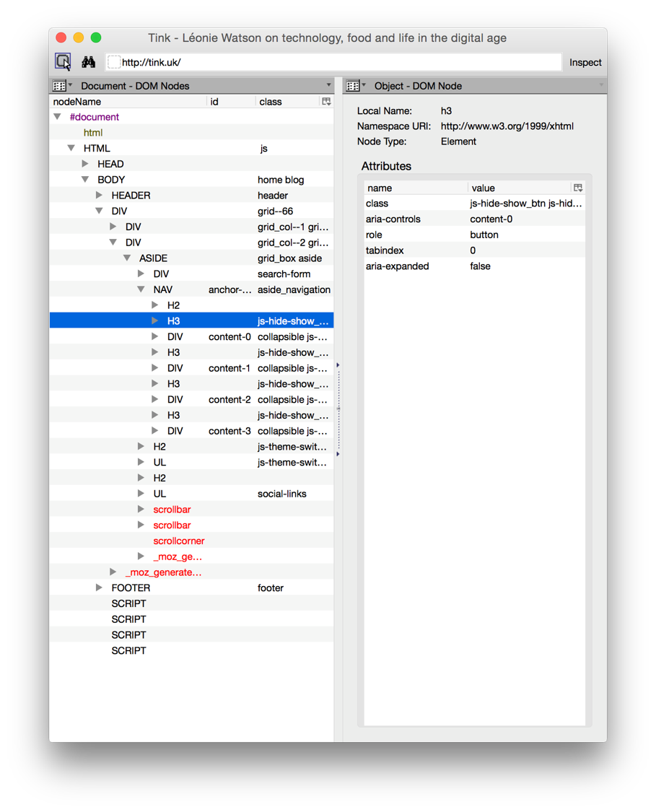Image resolution: width=656 pixels, height=812 pixels.
Task: Click the splitter grip between panels
Action: (338, 409)
